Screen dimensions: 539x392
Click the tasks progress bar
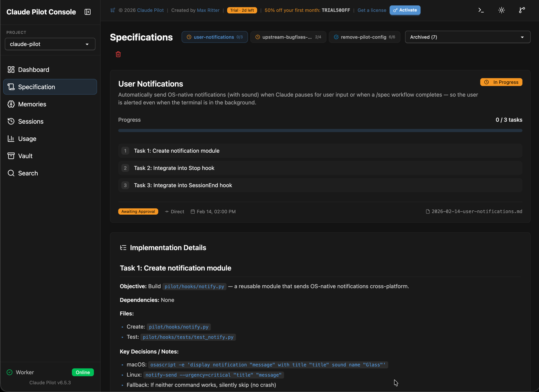pos(320,131)
